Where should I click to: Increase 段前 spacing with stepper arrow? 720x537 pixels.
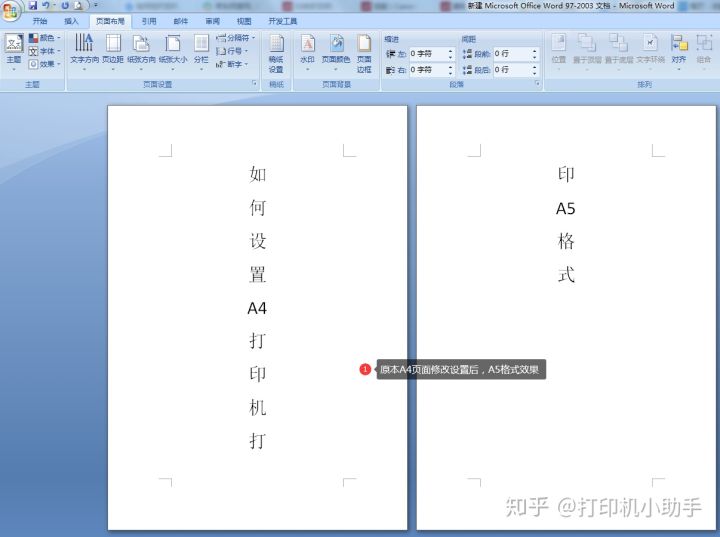tap(535, 51)
